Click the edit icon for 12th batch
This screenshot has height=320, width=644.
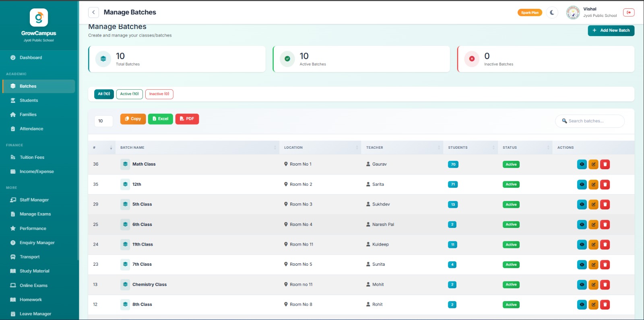(x=593, y=185)
